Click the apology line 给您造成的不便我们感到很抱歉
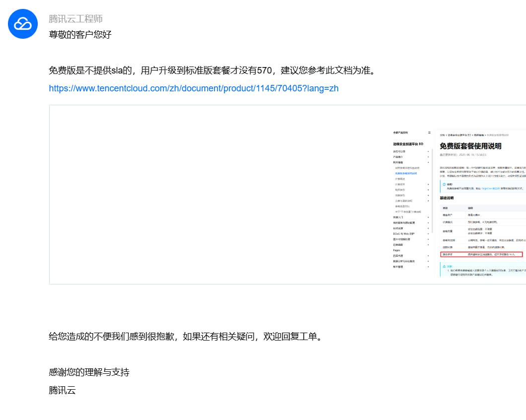Viewport: 526px width, 420px height. pos(185,336)
